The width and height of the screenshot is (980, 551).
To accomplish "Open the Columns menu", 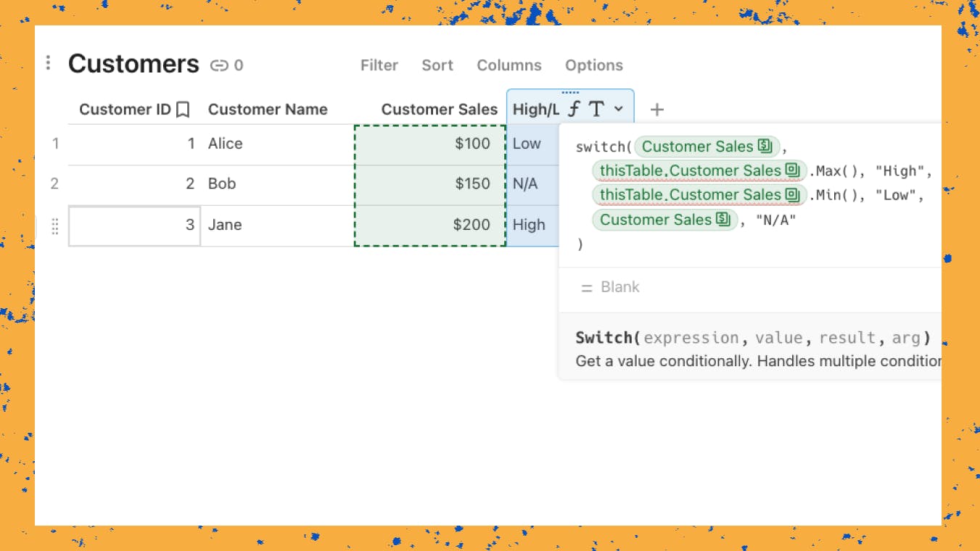I will (x=508, y=65).
